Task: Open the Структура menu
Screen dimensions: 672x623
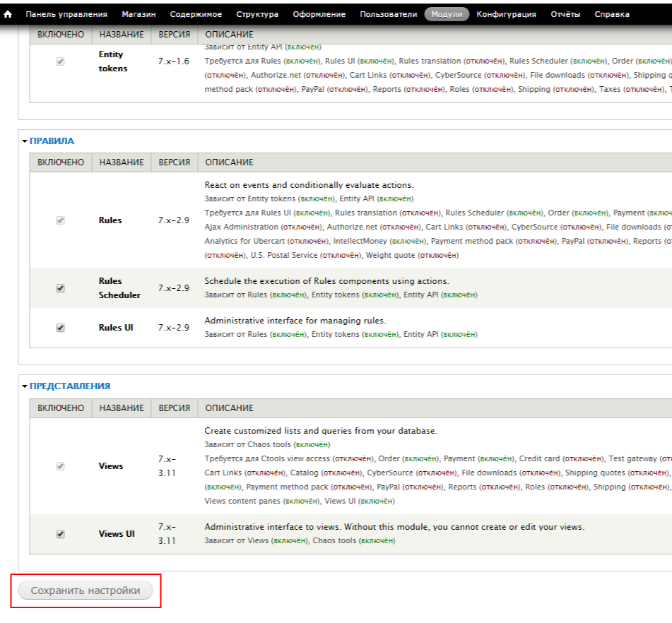Action: (257, 14)
